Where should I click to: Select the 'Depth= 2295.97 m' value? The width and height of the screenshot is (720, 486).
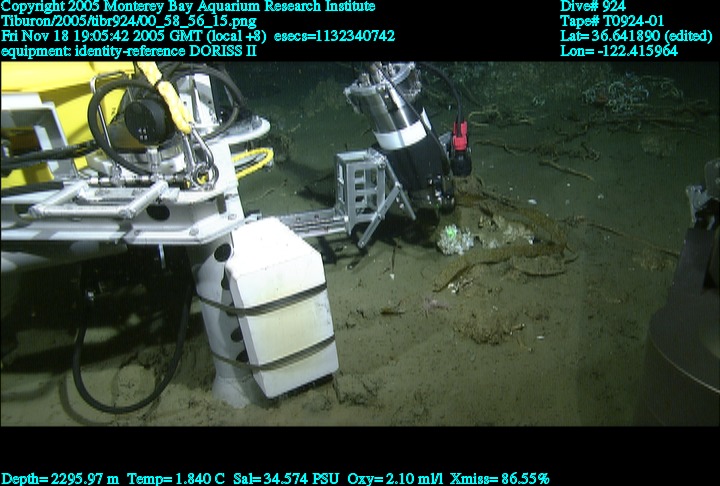[60, 479]
